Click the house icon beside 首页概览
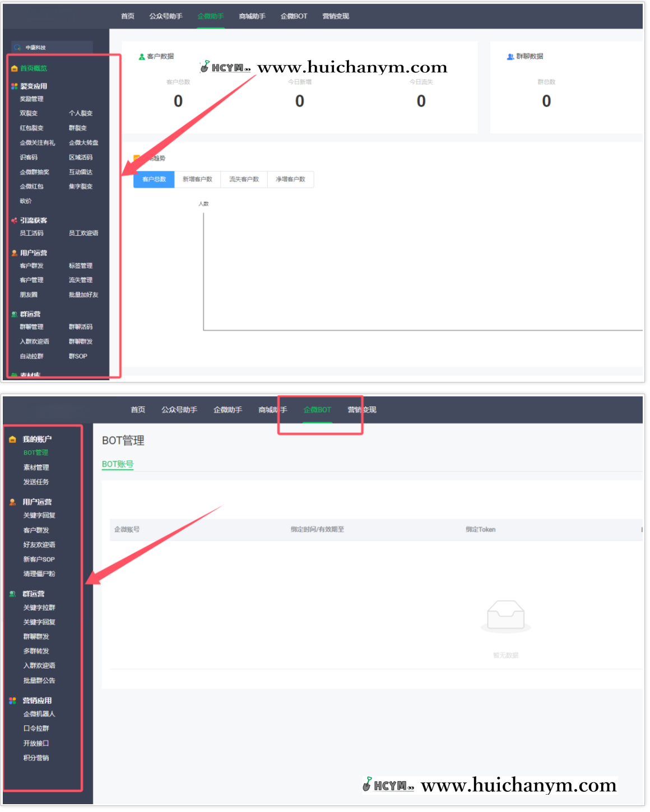This screenshot has height=812, width=650. coord(15,68)
